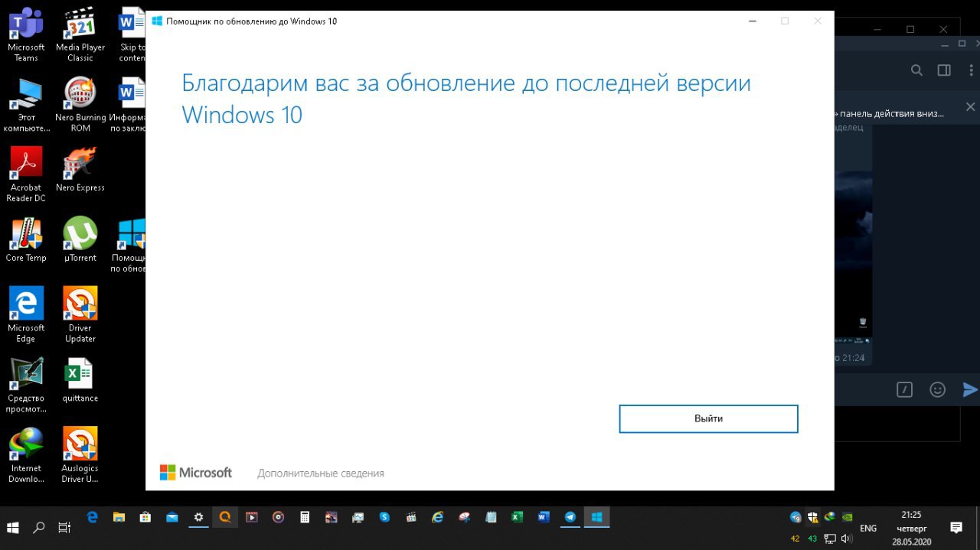Click the Выйти exit button
The width and height of the screenshot is (980, 550).
pos(708,418)
